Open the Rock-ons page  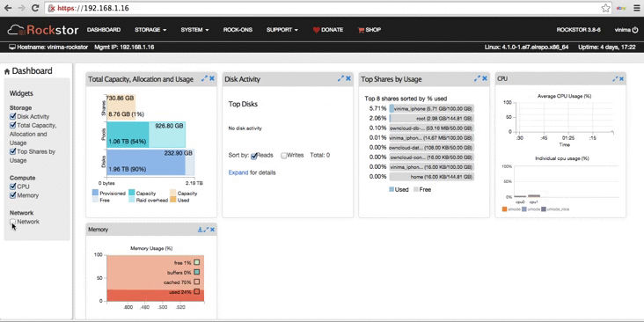click(238, 30)
